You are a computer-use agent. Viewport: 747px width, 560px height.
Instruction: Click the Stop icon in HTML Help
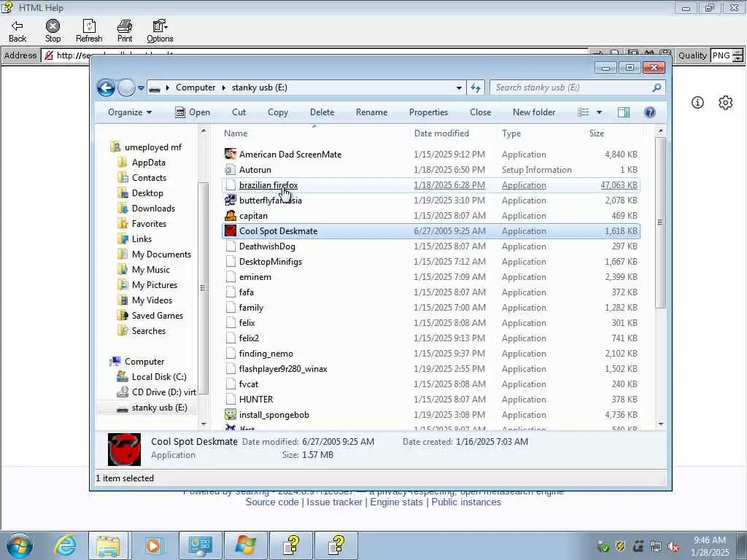pyautogui.click(x=53, y=26)
